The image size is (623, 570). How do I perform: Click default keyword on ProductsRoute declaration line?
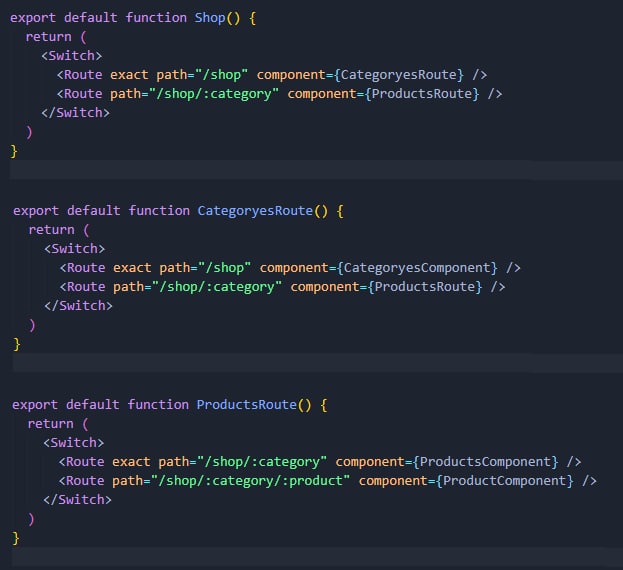93,405
